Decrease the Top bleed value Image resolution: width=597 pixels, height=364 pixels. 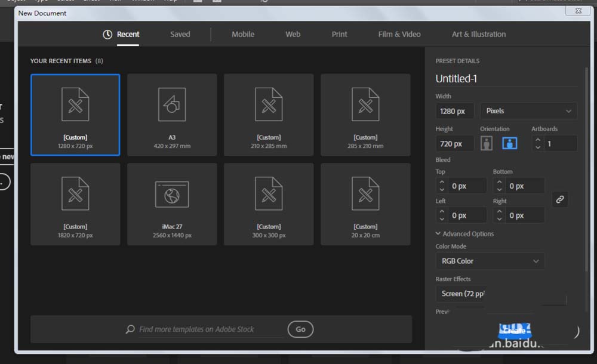442,190
